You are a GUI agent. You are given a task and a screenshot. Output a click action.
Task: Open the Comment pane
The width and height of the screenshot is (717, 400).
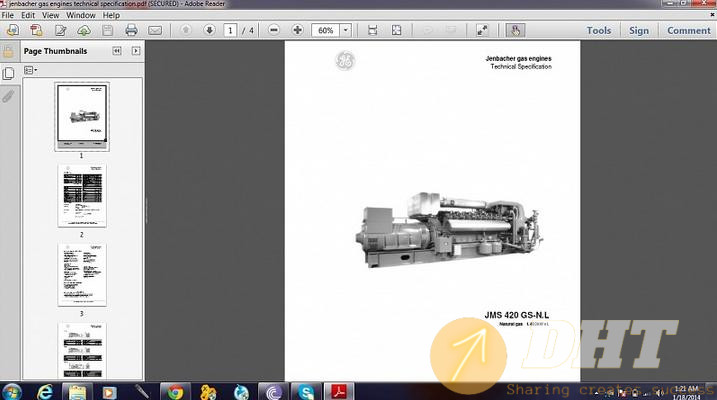[689, 31]
